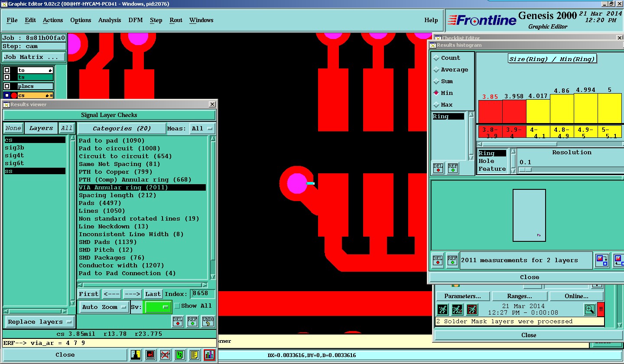Click the Job Matrix ... button
624x364 pixels.
click(34, 57)
